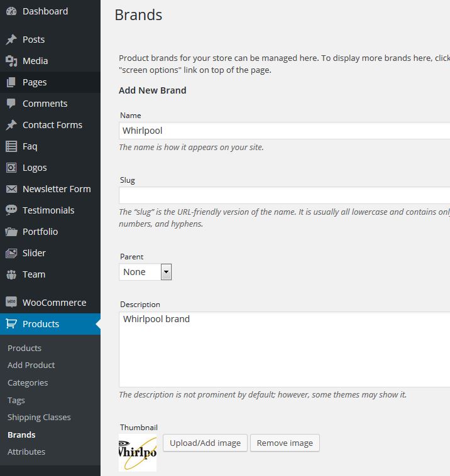Click the Faq list icon
The width and height of the screenshot is (450, 476).
click(11, 146)
